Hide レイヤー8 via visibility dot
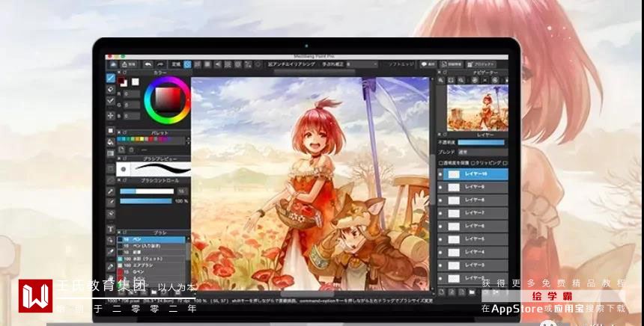The height and width of the screenshot is (326, 644). pos(441,200)
